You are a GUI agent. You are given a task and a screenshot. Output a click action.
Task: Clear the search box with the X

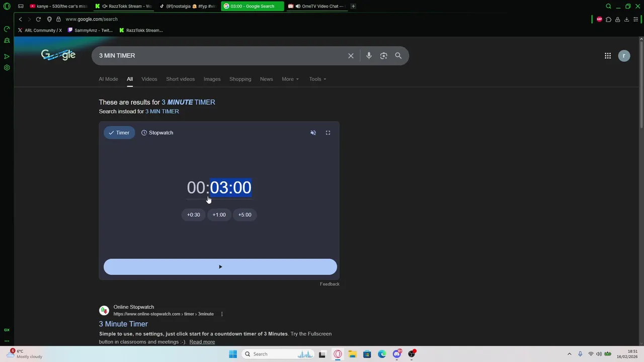[x=351, y=56]
